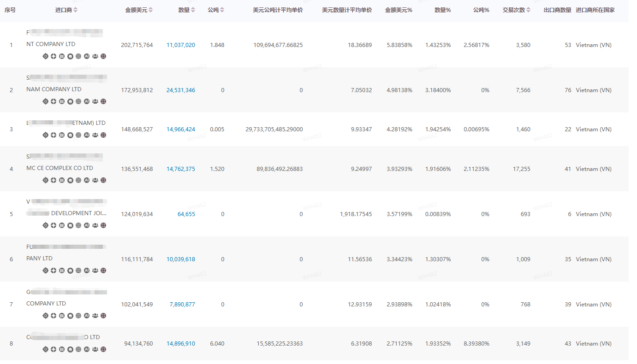This screenshot has height=364, width=637.
Task: Click quantity value 64,655 in row 5
Action: pos(186,214)
